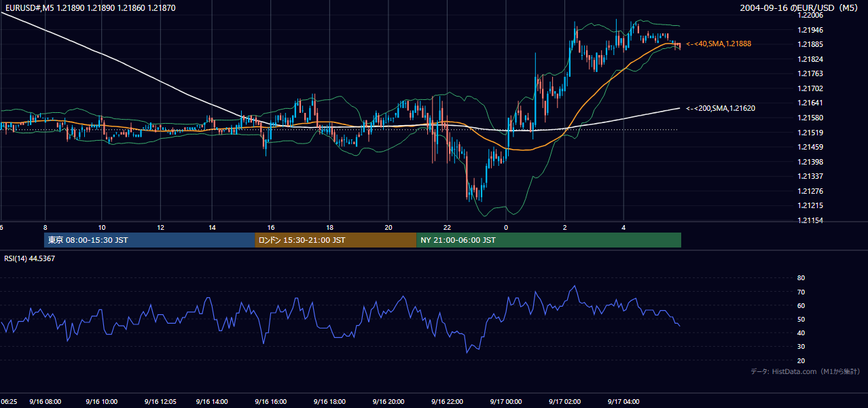Click price axis label 1.21641
Image resolution: width=868 pixels, height=408 pixels.
810,103
